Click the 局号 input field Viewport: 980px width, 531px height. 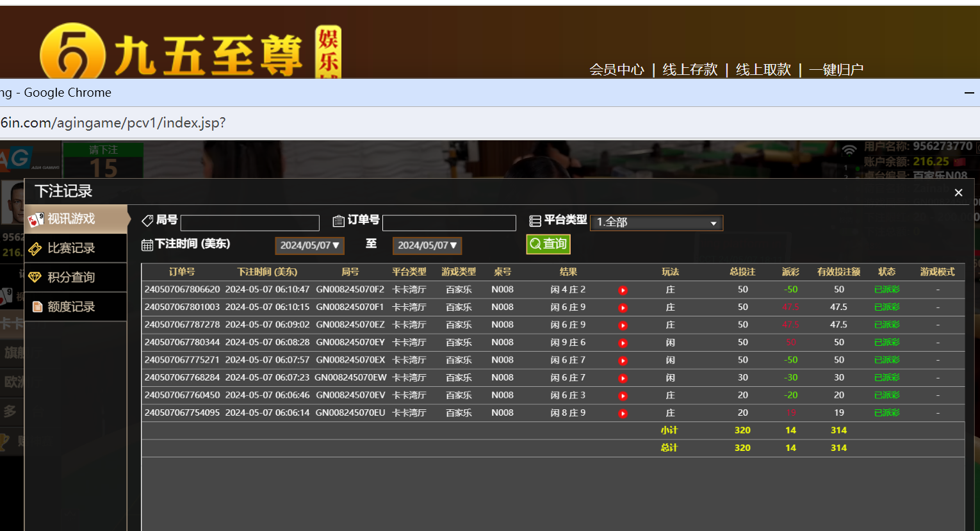coord(250,223)
